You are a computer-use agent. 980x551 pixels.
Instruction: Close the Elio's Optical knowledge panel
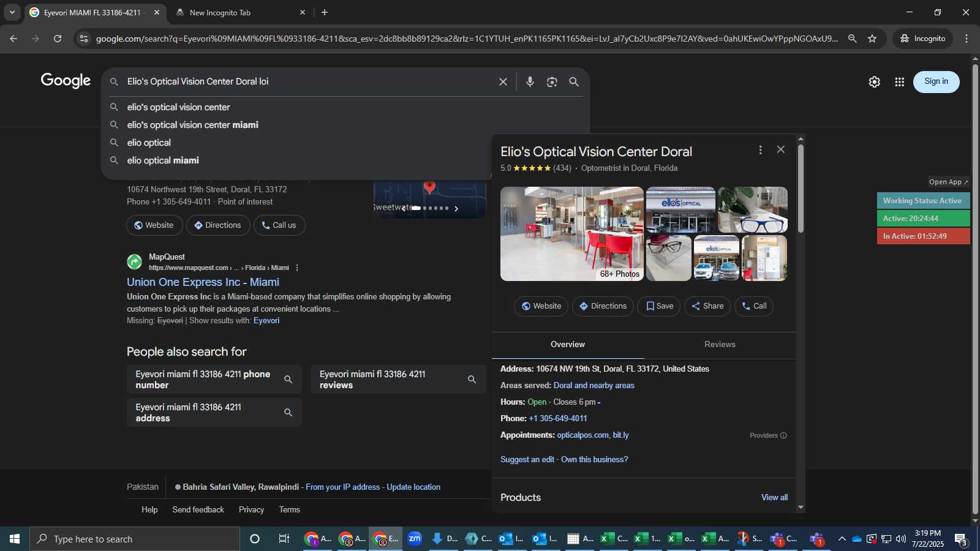point(780,149)
